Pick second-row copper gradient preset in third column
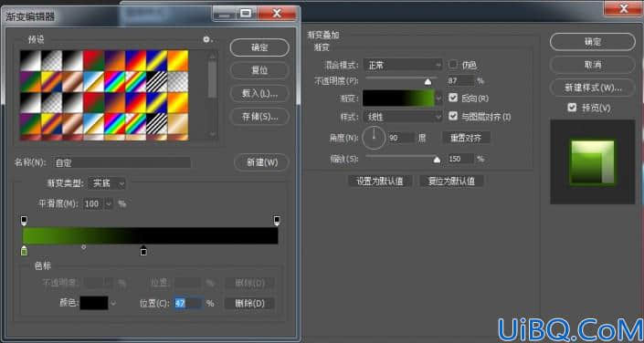The height and width of the screenshot is (343, 644). (x=73, y=82)
